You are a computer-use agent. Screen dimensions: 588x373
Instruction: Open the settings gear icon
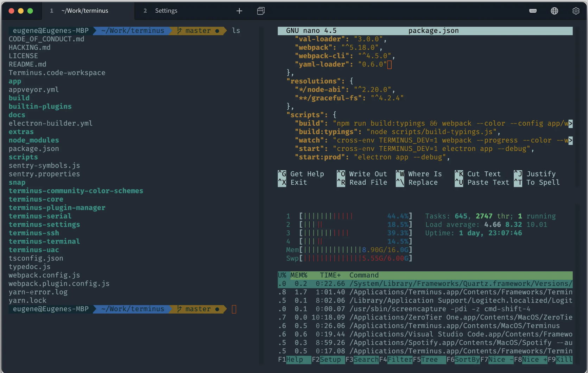pos(576,11)
